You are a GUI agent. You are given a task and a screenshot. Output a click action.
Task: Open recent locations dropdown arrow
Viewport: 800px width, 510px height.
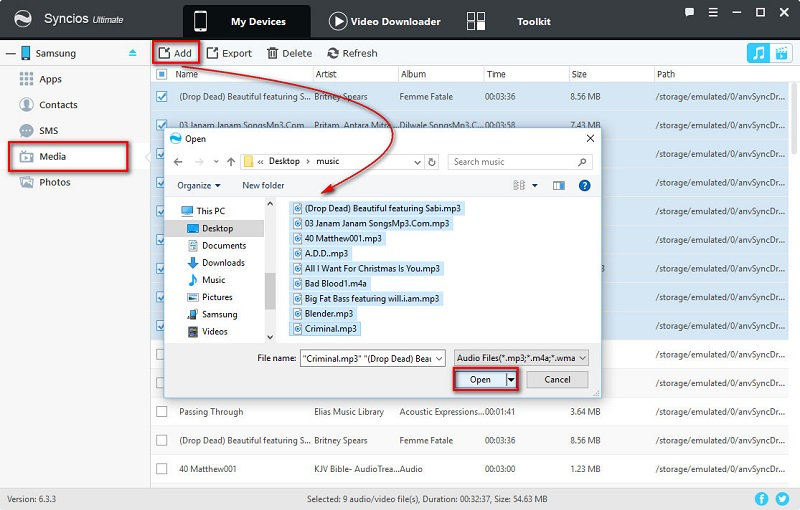click(216, 162)
